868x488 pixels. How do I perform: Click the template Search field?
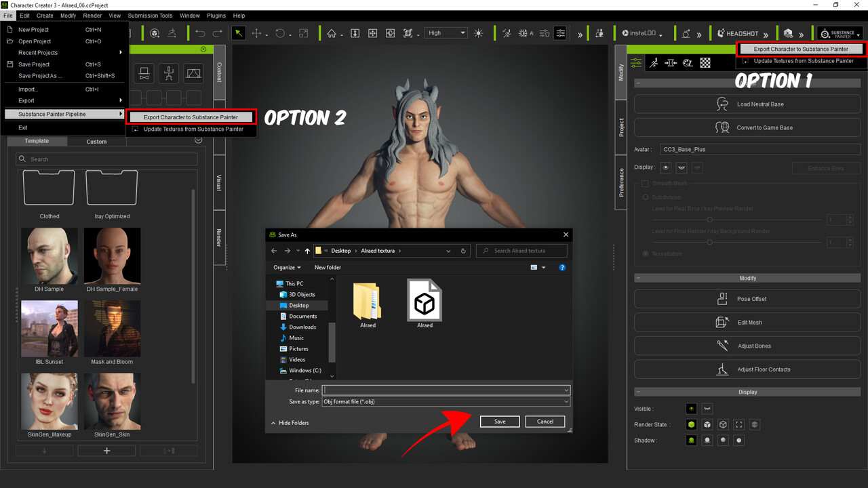(107, 159)
